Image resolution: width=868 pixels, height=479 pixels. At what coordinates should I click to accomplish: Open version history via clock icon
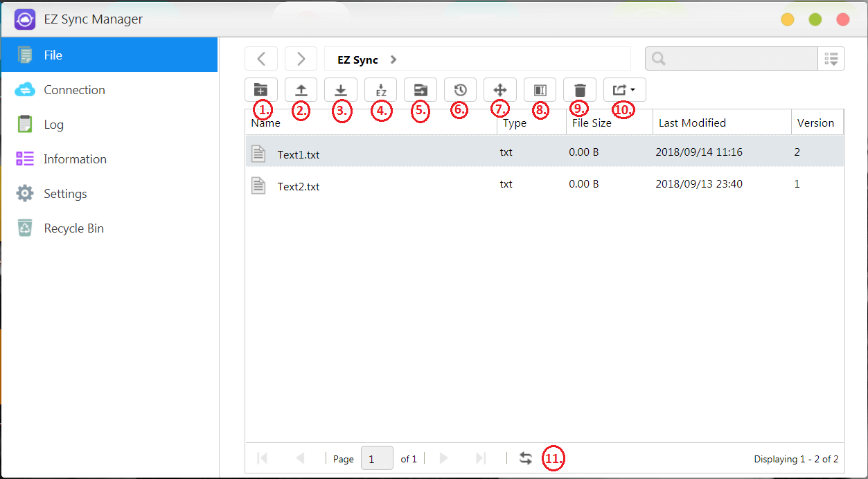[x=460, y=90]
